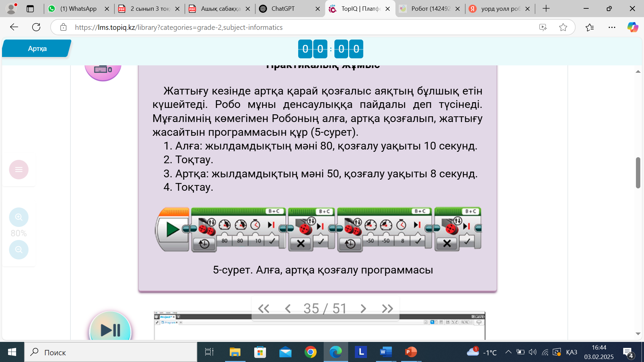Show hidden system tray icons chevron
The image size is (644, 362).
click(508, 352)
